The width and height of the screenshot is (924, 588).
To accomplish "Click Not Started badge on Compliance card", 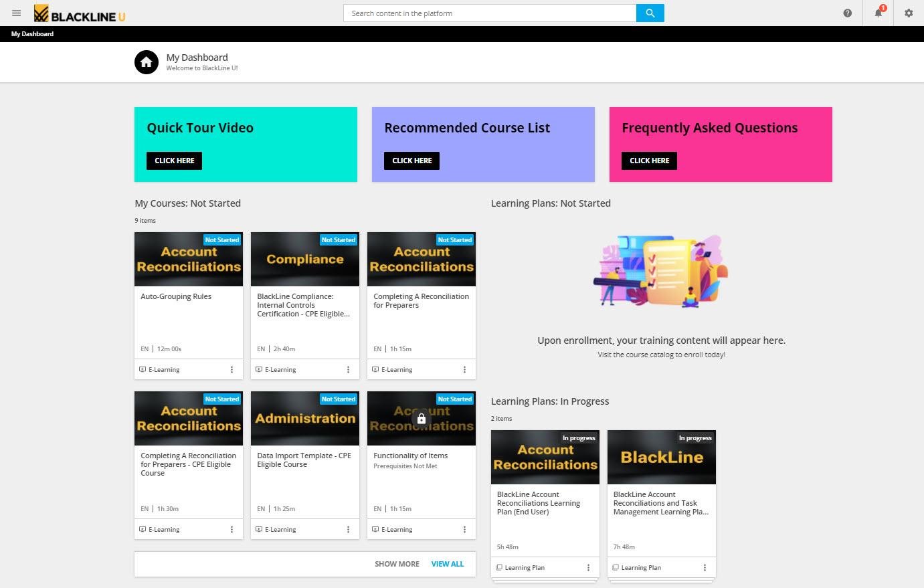I will (339, 239).
